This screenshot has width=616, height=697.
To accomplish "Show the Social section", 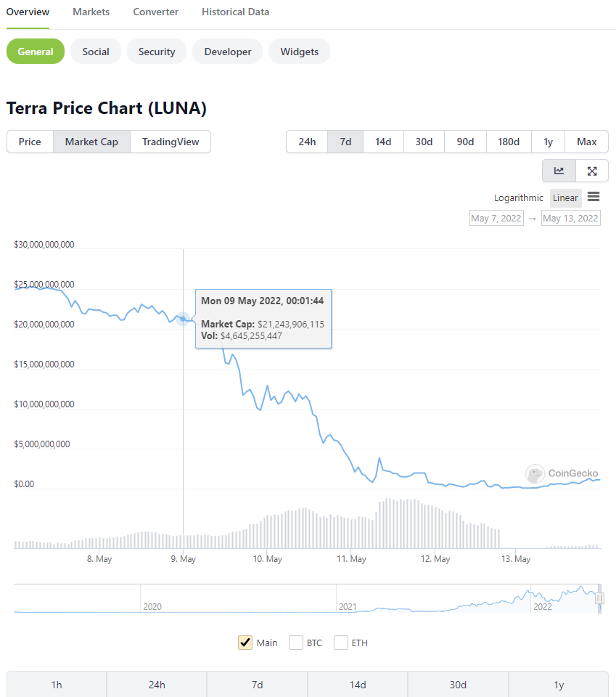I will pos(96,52).
